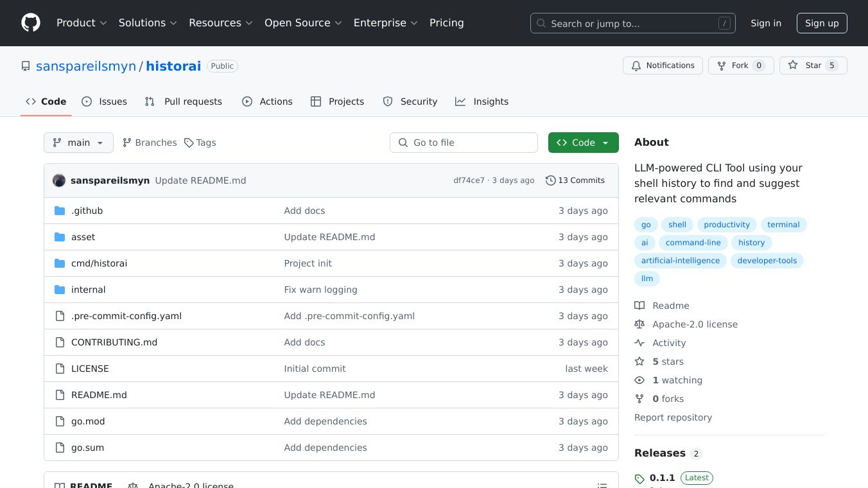
Task: Click the Go to file field
Action: (464, 143)
